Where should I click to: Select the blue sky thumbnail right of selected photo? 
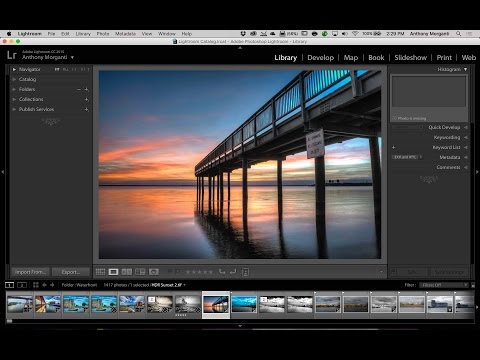[244, 304]
